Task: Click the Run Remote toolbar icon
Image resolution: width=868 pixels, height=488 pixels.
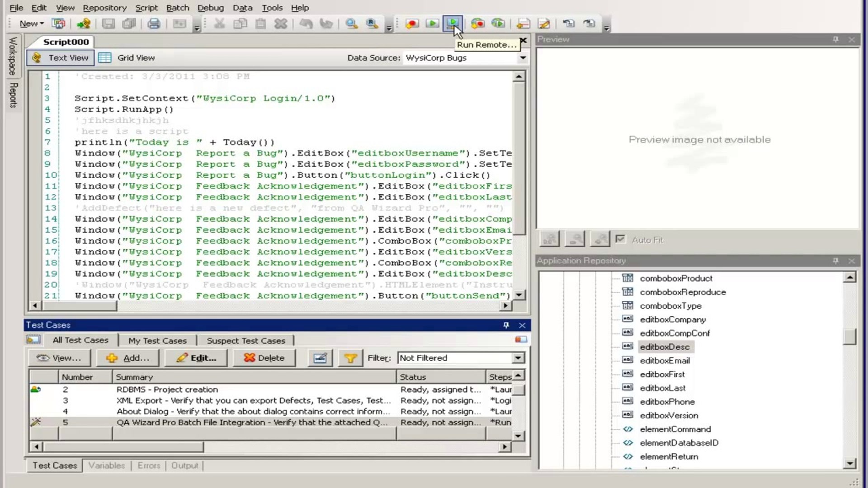Action: (453, 23)
